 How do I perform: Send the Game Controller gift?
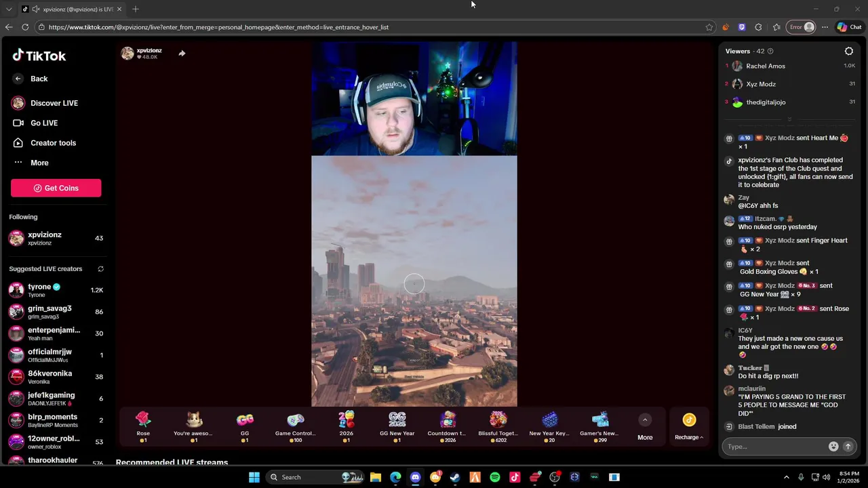[295, 426]
